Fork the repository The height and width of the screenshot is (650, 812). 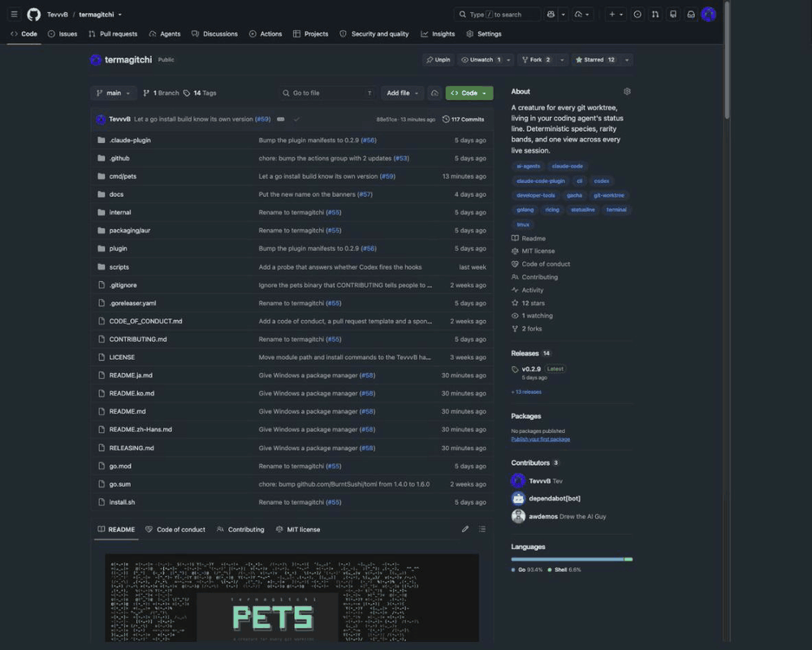[x=537, y=59]
